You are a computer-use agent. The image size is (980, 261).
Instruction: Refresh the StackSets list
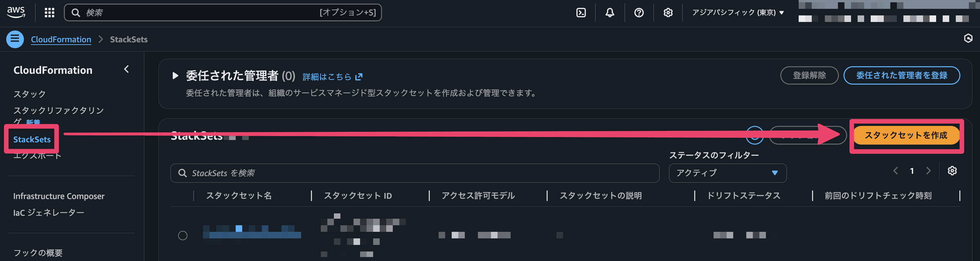coord(755,136)
